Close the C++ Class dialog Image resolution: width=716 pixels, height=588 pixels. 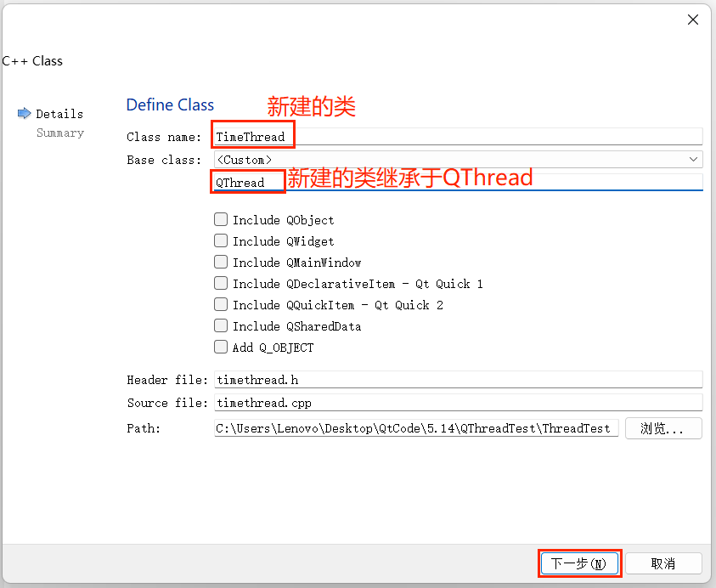[x=693, y=20]
